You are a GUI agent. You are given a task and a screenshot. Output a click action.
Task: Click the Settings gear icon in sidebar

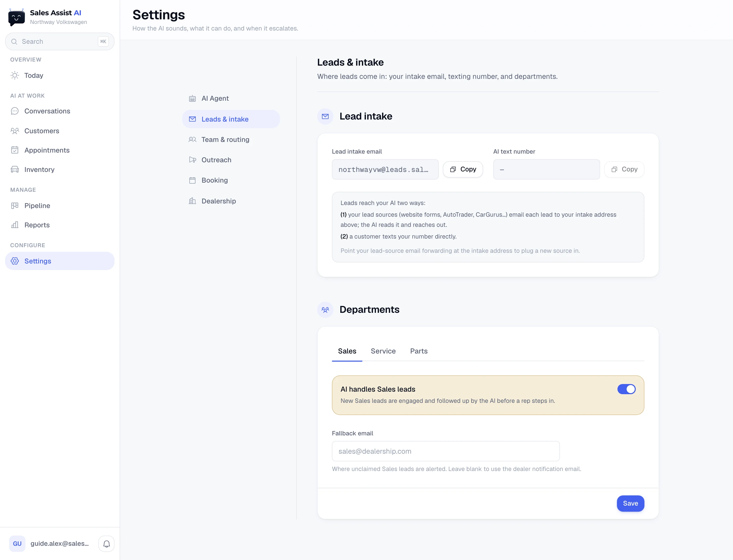[15, 261]
